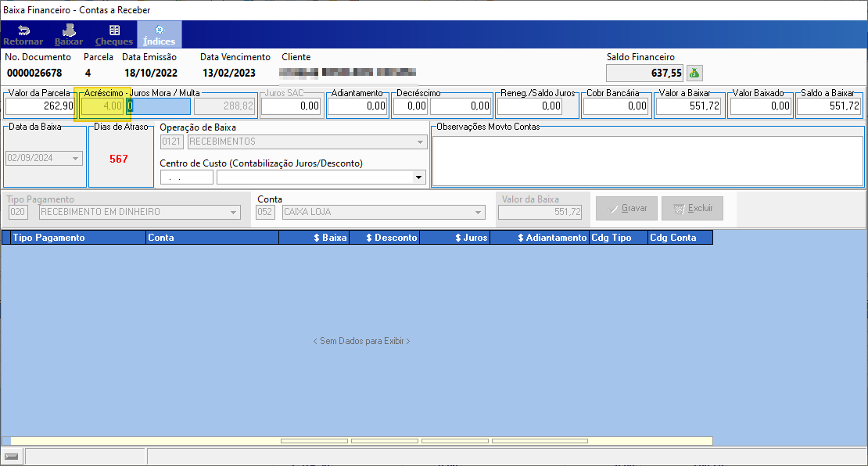
Task: Click the Adiantamento value field
Action: 357,106
